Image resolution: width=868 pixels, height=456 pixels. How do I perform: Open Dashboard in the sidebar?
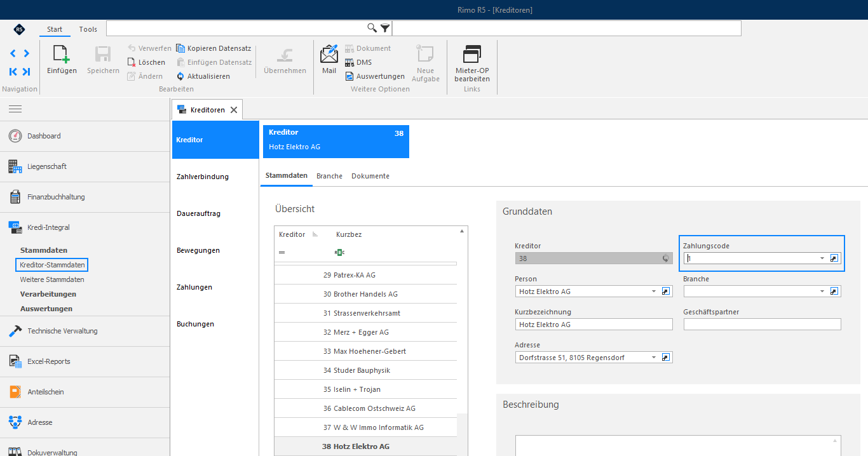click(x=85, y=136)
